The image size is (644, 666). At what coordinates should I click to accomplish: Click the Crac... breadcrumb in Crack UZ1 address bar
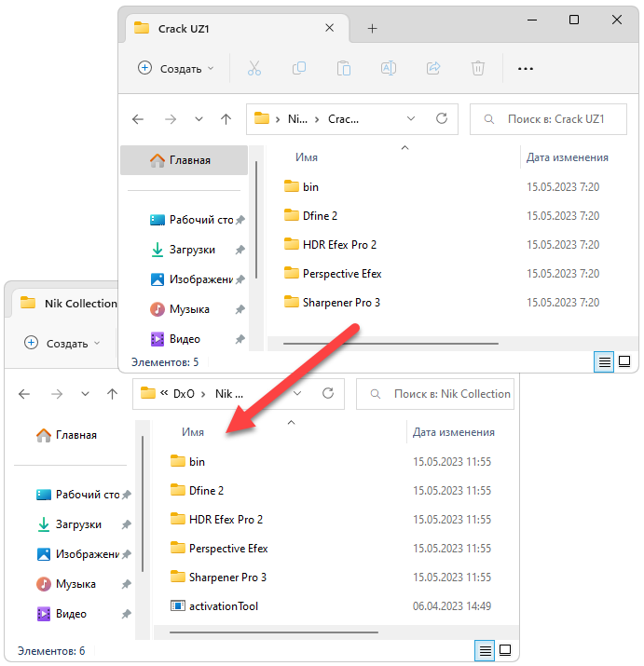click(x=343, y=119)
